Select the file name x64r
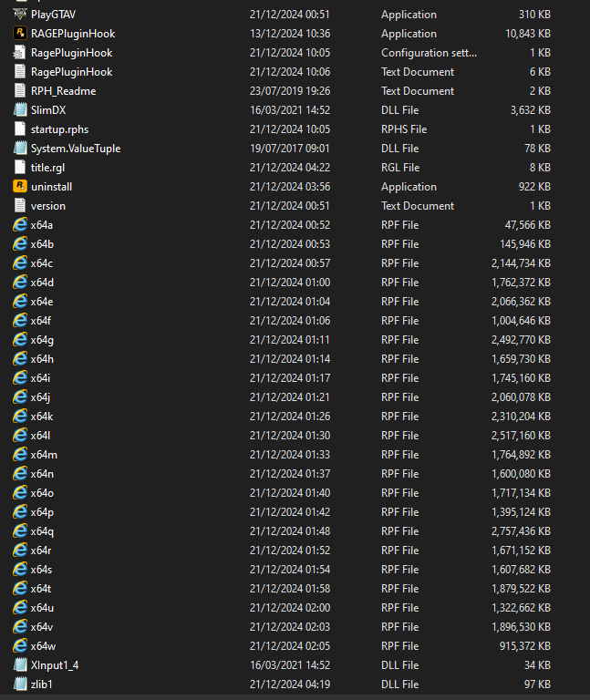Viewport: 590px width, 700px height. point(41,551)
